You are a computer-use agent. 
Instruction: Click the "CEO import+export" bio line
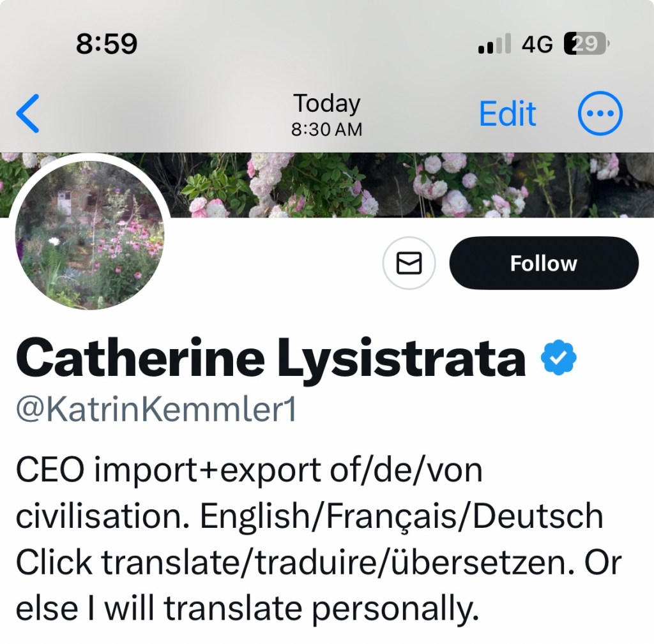pyautogui.click(x=248, y=471)
